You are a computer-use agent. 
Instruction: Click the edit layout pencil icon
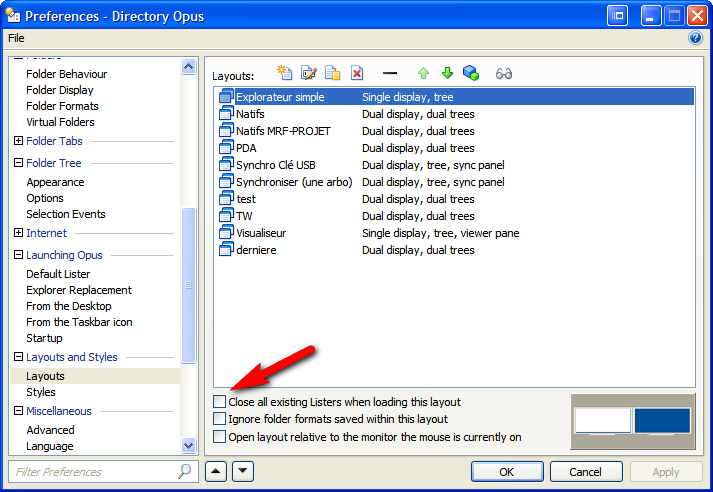coord(309,73)
